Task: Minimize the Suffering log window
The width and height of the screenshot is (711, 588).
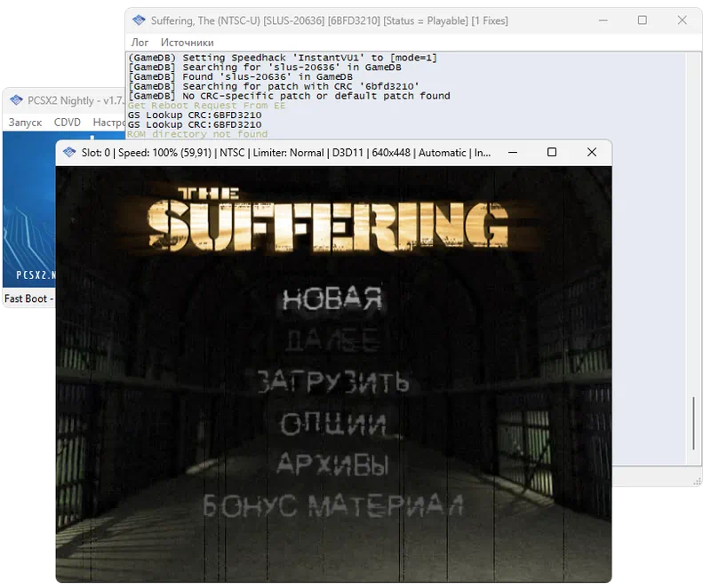Action: (x=603, y=20)
